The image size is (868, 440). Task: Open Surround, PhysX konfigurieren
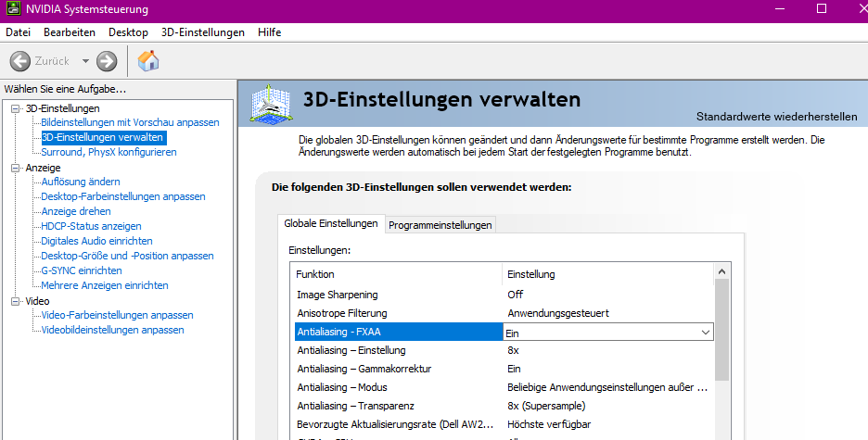coord(109,152)
